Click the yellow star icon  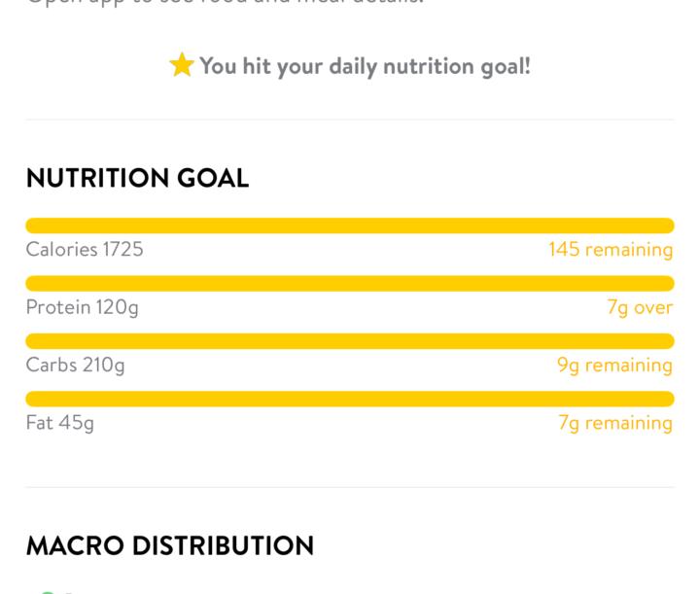pos(182,66)
